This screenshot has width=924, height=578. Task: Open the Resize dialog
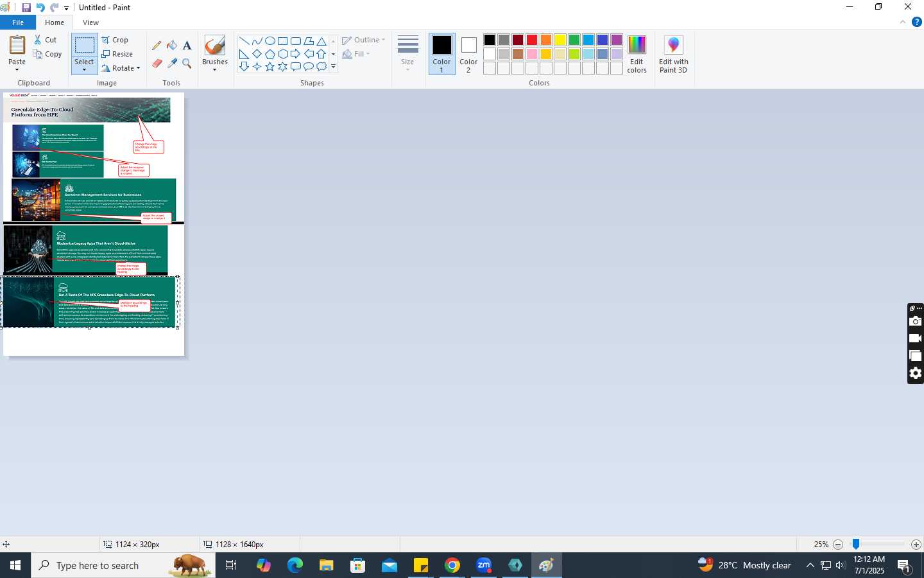(117, 54)
